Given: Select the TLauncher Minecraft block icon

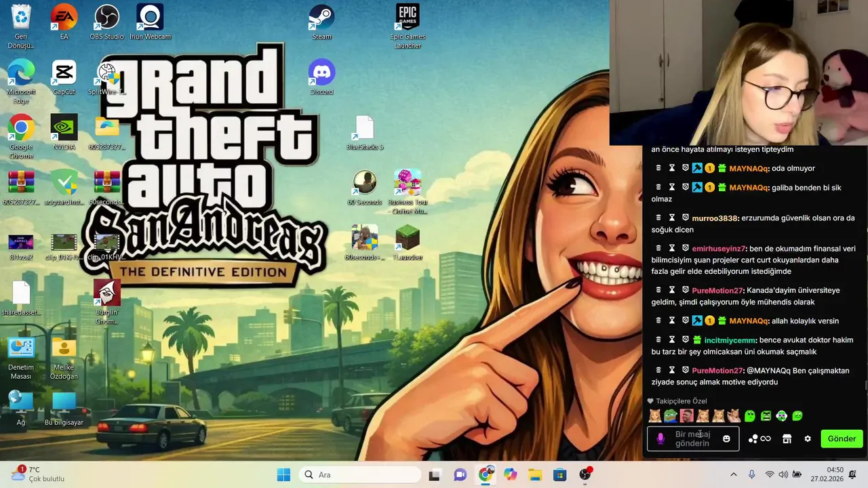Looking at the screenshot, I should pyautogui.click(x=407, y=243).
